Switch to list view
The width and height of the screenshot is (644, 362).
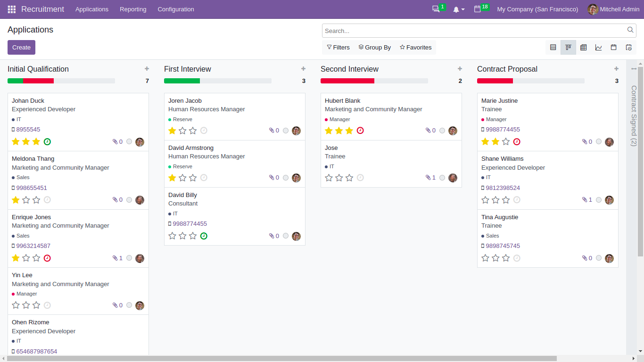click(553, 47)
